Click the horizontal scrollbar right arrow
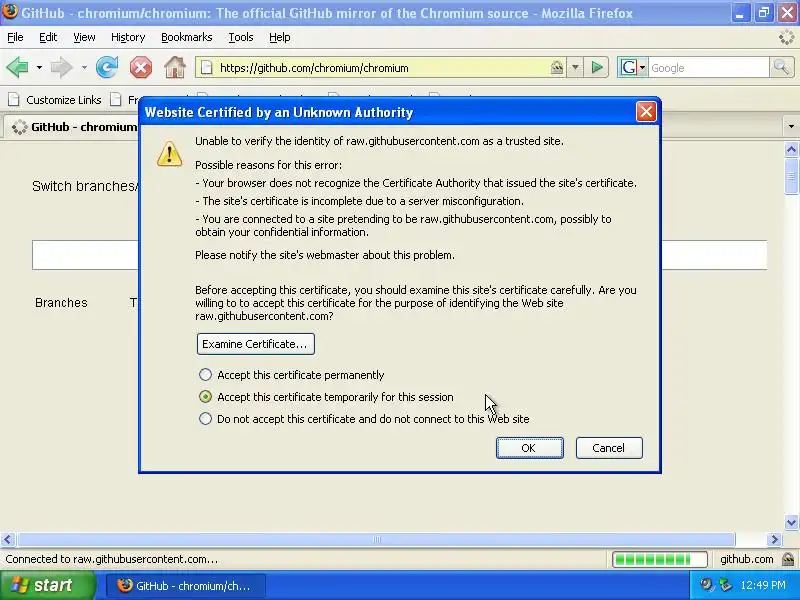Viewport: 800px width, 600px height. coord(774,539)
